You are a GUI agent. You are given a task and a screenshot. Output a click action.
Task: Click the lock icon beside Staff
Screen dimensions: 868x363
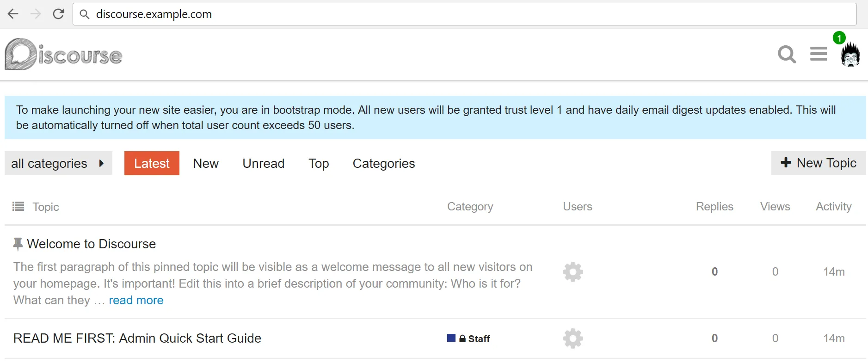click(x=462, y=338)
